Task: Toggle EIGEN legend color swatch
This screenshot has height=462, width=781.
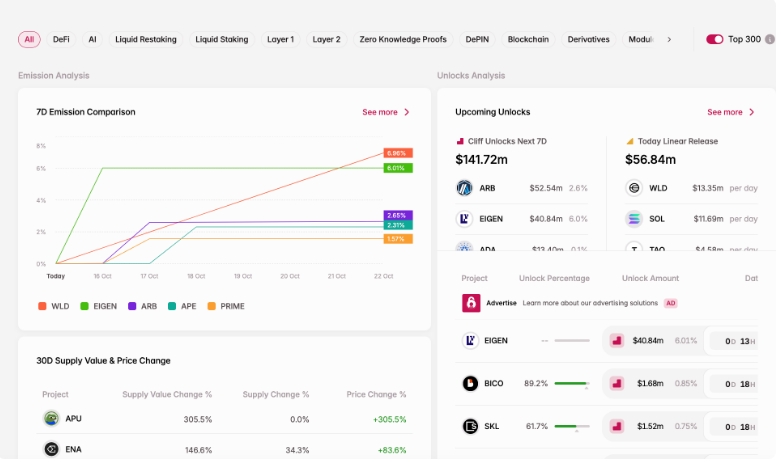Action: (84, 306)
